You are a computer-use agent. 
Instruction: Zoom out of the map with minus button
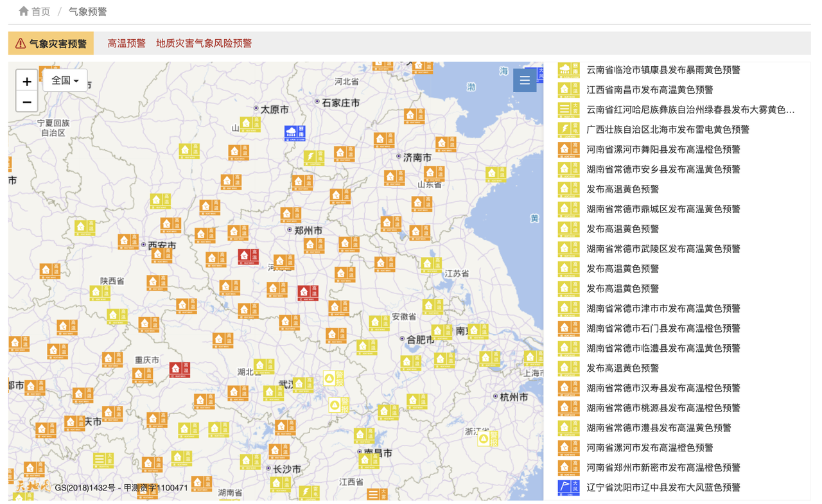27,102
